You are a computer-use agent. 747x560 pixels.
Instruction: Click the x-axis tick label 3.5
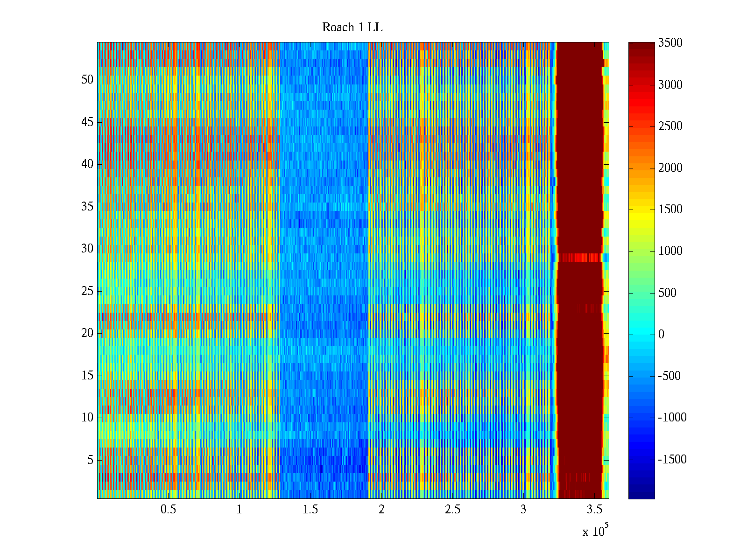pyautogui.click(x=594, y=510)
